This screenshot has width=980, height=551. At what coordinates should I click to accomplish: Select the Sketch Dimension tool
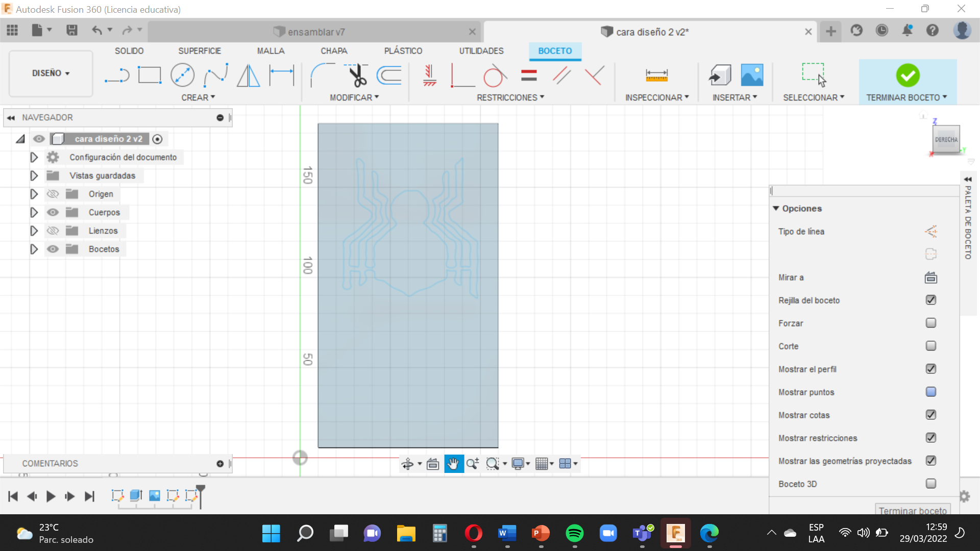(x=282, y=76)
